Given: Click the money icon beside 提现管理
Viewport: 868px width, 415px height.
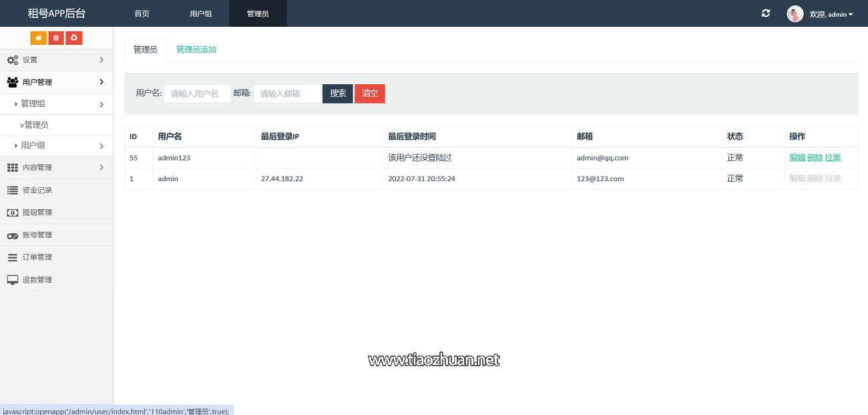Looking at the screenshot, I should point(13,213).
